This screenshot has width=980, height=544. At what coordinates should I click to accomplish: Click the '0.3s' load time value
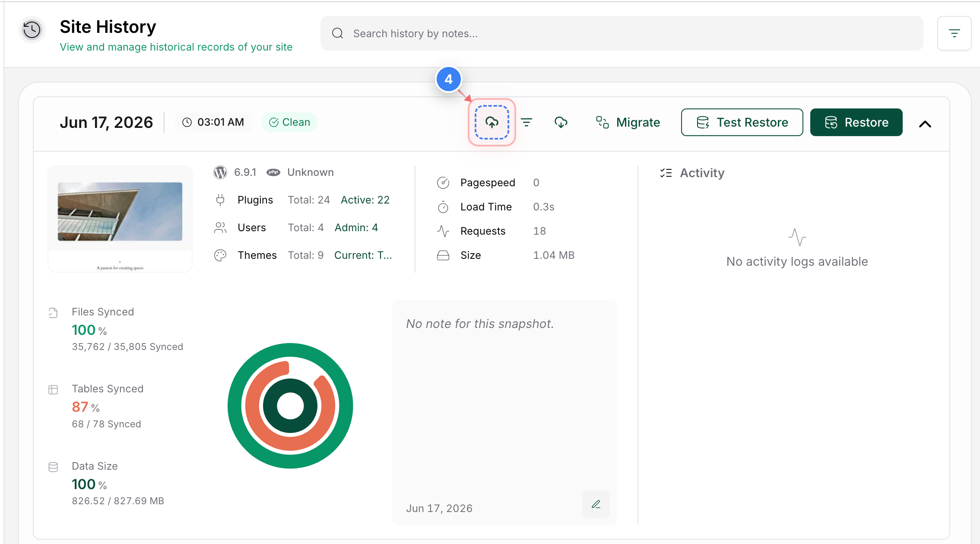pyautogui.click(x=544, y=207)
